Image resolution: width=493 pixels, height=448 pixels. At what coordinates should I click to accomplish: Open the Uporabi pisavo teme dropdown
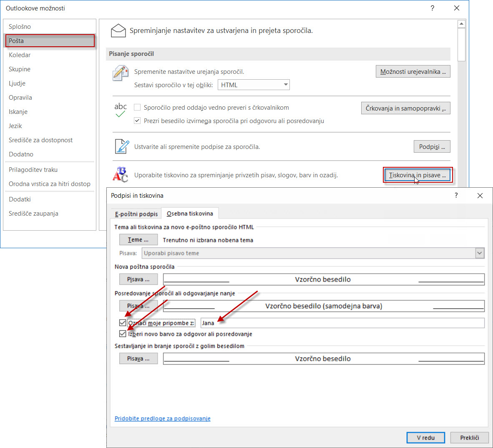pos(313,253)
